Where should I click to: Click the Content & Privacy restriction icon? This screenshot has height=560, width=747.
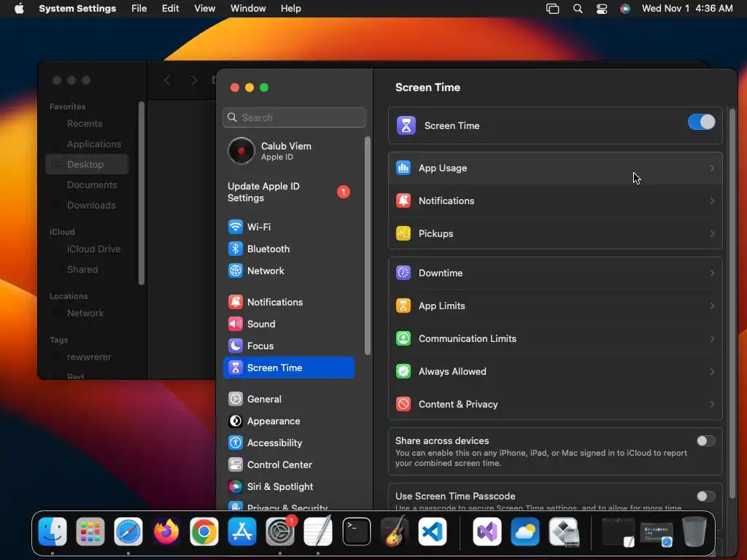(403, 404)
